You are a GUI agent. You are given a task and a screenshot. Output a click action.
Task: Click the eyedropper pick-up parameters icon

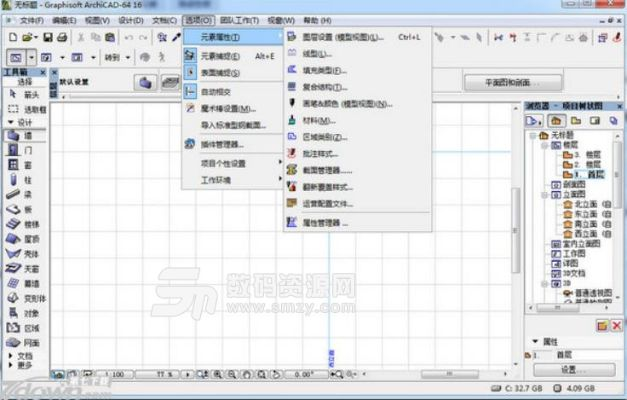176,37
